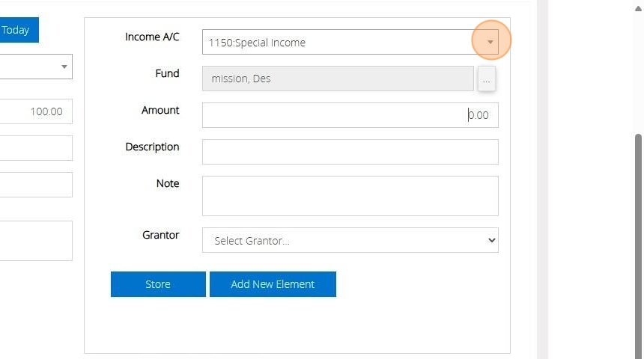This screenshot has height=359, width=644.
Task: Click the Store button
Action: (158, 284)
